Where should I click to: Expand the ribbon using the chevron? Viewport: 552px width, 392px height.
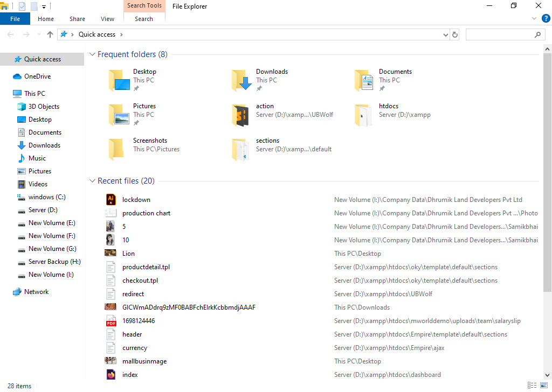(x=534, y=18)
